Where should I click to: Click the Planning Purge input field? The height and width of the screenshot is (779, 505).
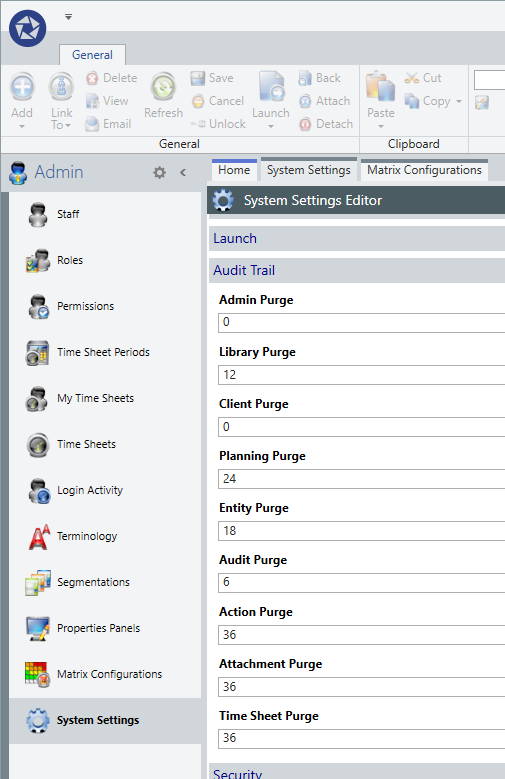[361, 479]
